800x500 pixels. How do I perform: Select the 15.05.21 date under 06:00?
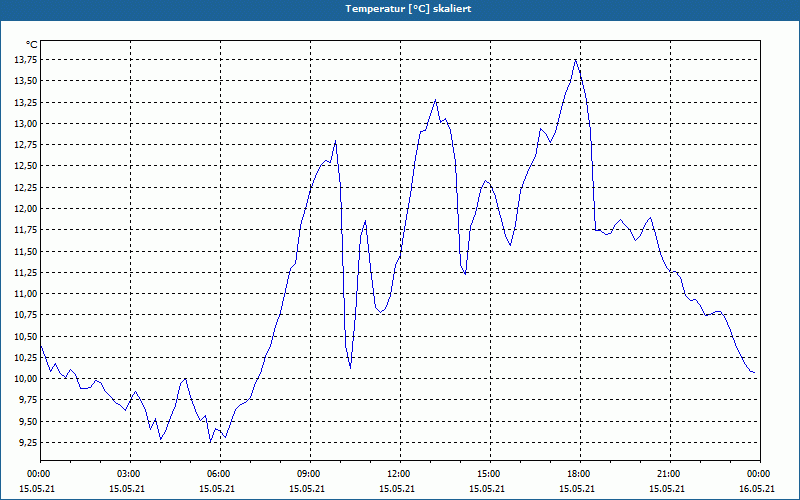pyautogui.click(x=217, y=488)
